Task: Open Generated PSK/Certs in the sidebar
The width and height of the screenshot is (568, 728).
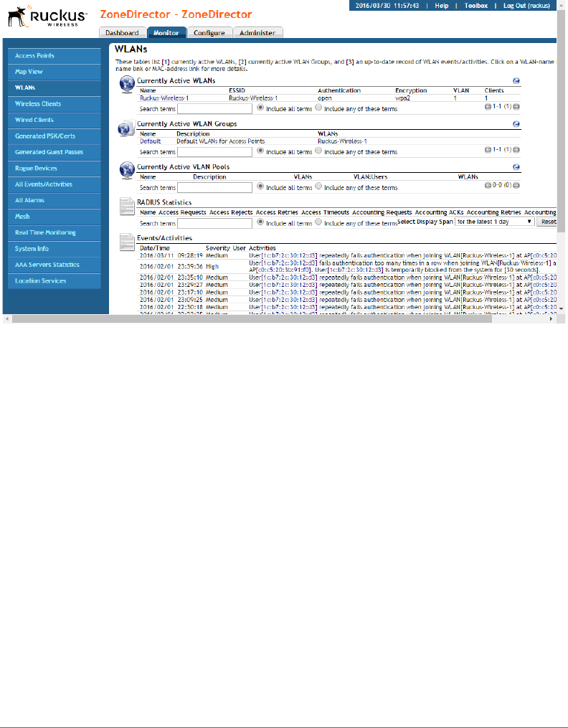Action: pyautogui.click(x=55, y=136)
